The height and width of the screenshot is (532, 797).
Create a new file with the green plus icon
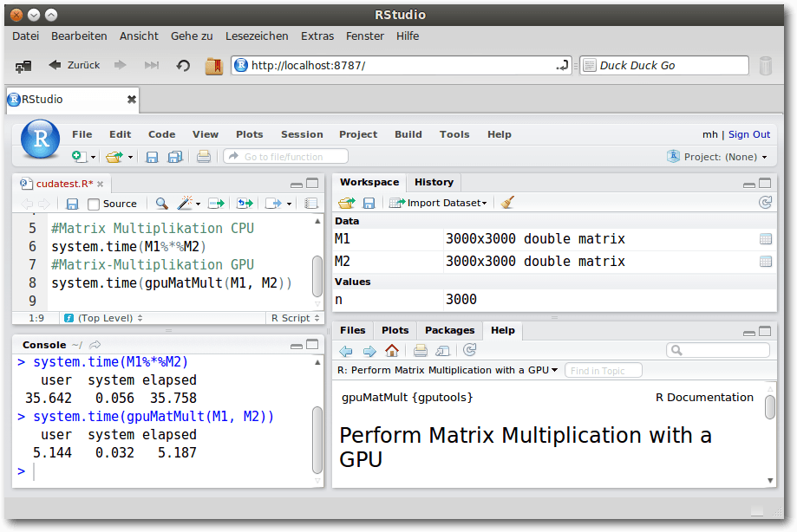[x=78, y=156]
